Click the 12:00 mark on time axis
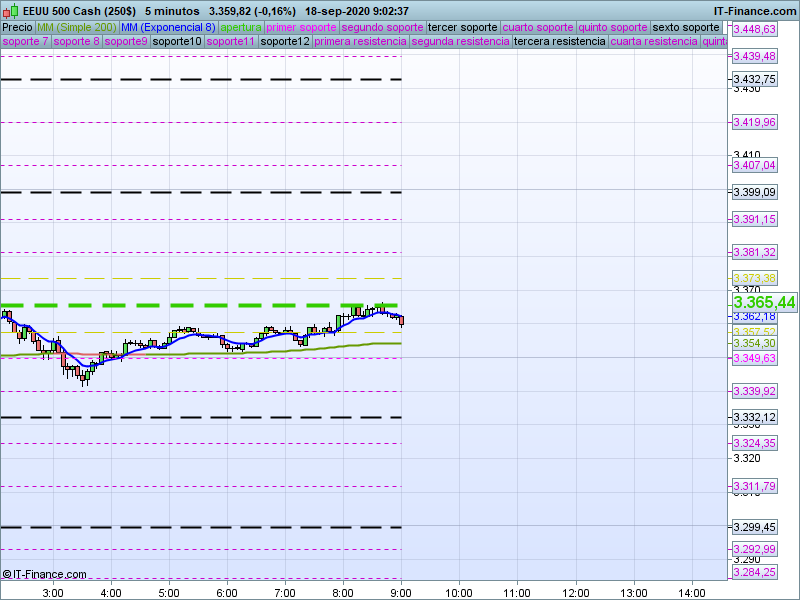 coord(575,592)
